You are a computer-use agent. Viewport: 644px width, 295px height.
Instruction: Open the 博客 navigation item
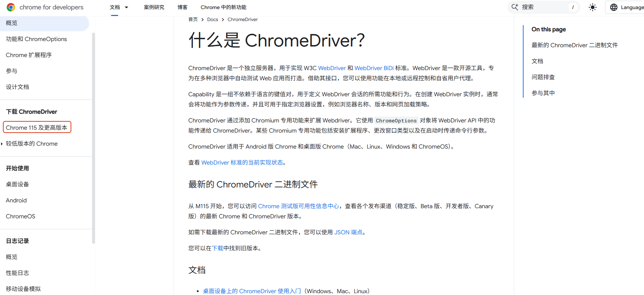tap(183, 7)
